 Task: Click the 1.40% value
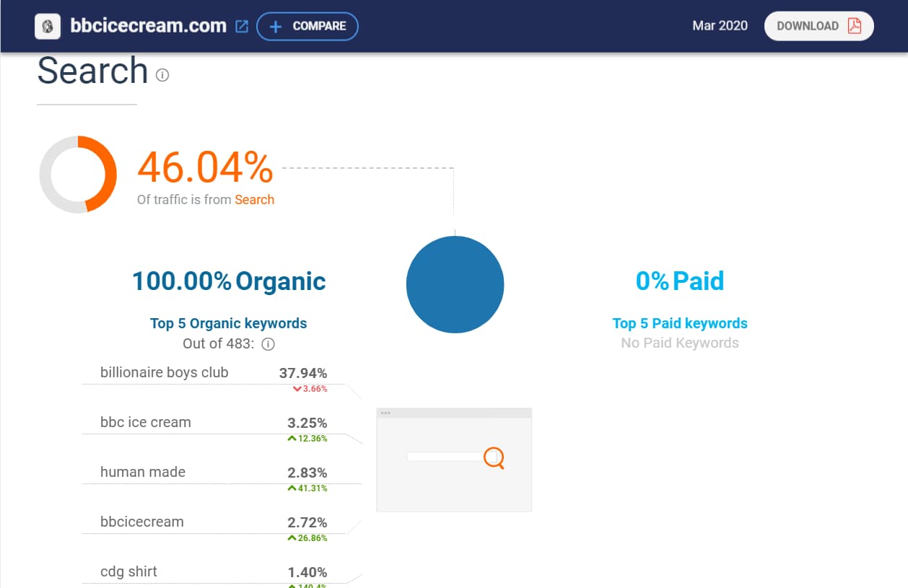(307, 572)
